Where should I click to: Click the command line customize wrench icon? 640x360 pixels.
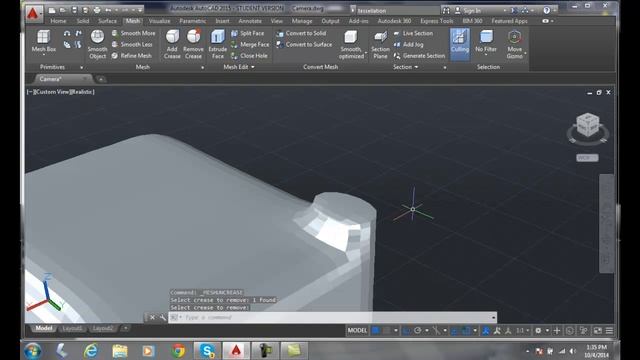point(162,317)
